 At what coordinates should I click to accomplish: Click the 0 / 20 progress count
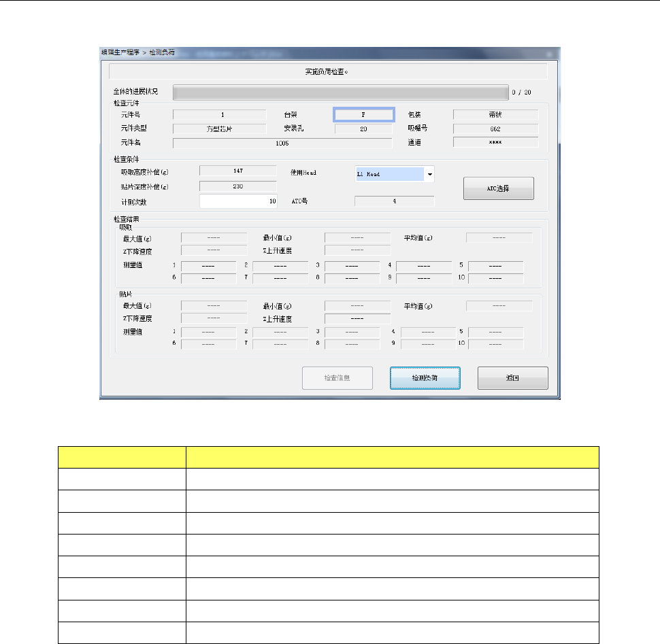click(x=521, y=92)
